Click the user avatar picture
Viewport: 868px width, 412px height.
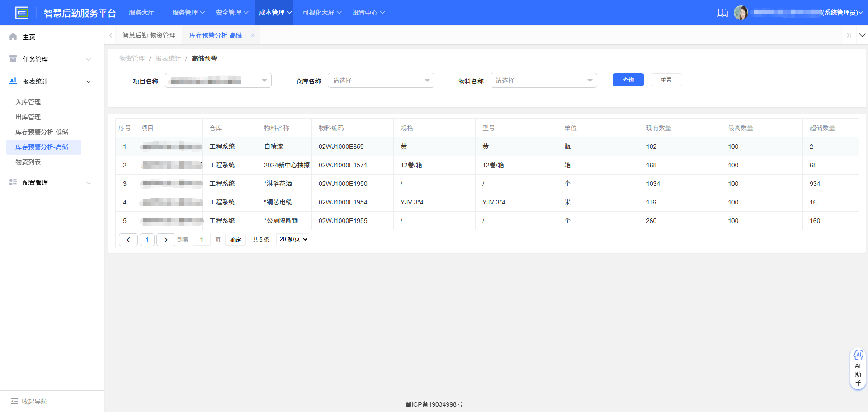741,13
